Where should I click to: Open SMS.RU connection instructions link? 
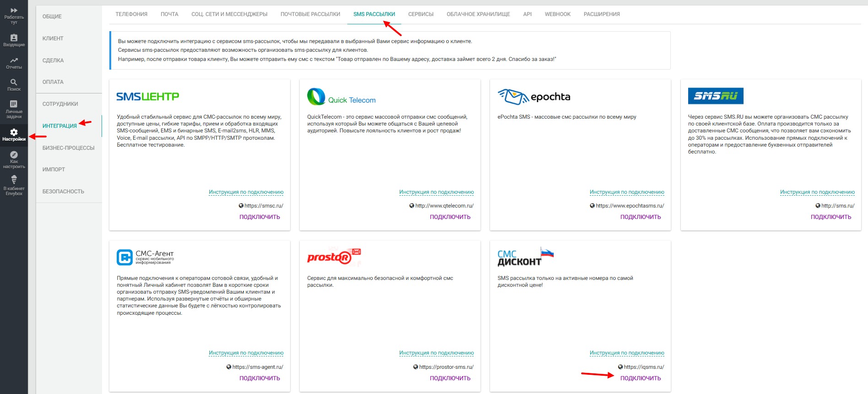(817, 192)
